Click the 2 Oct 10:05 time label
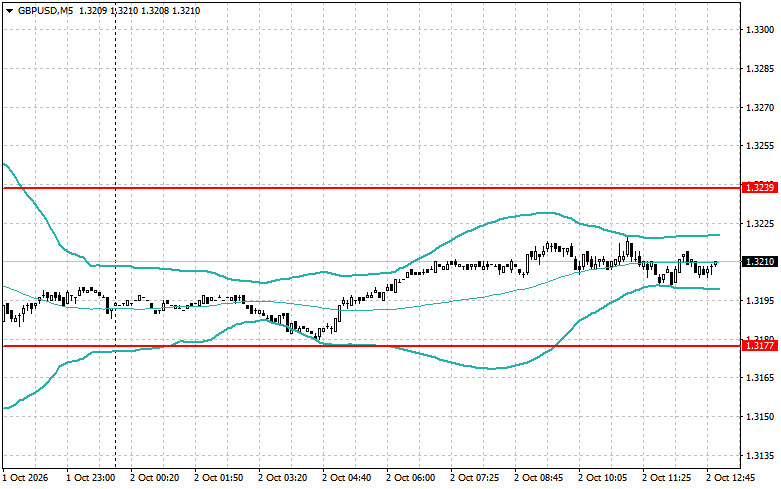This screenshot has width=781, height=489. coord(603,478)
